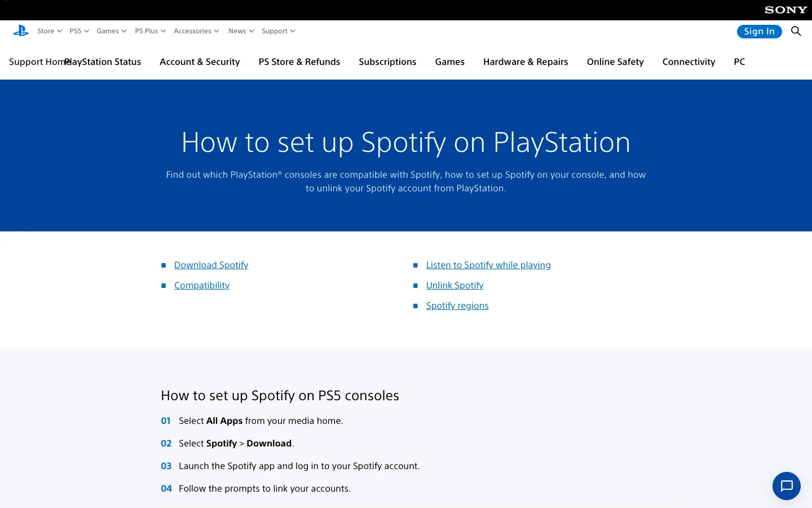The image size is (812, 508).
Task: Open Connectivity support section
Action: 689,62
